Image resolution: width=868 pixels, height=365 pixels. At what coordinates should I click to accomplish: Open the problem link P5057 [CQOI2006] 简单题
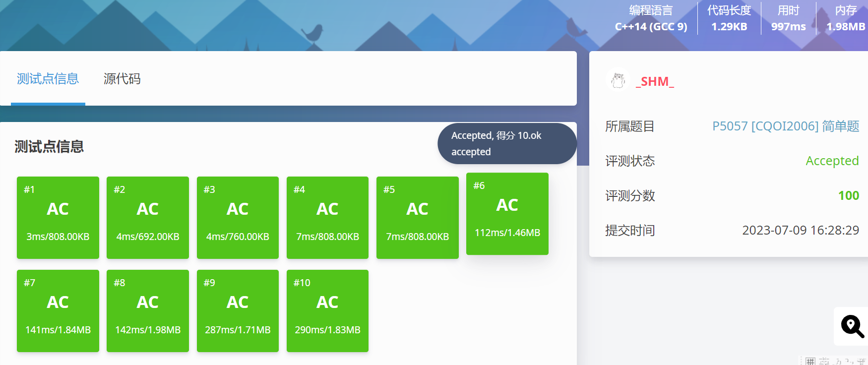pyautogui.click(x=786, y=126)
